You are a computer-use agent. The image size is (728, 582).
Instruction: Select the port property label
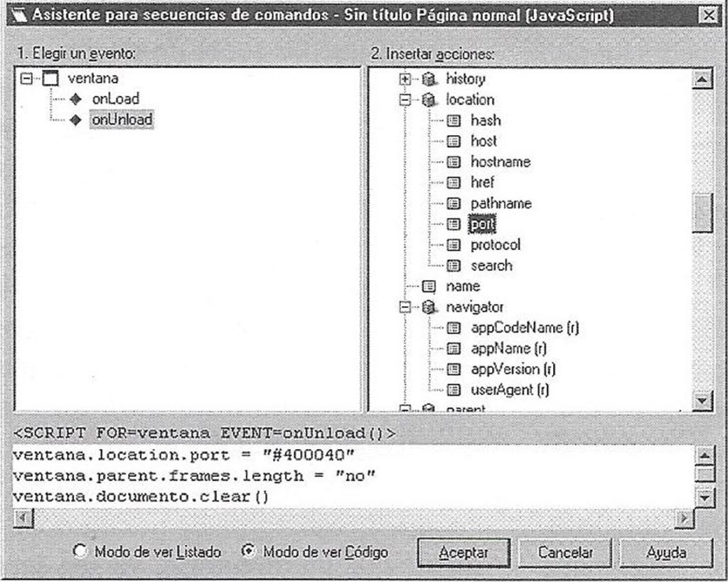pos(483,224)
